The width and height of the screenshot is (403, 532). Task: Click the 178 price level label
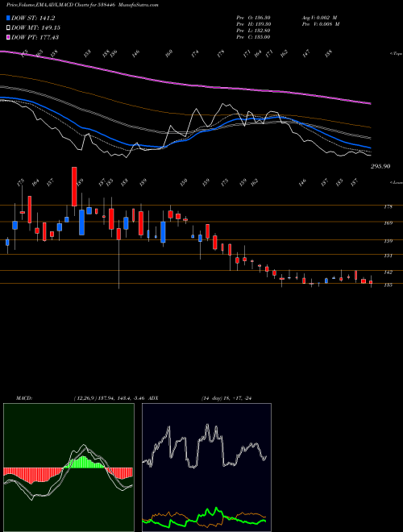(388, 206)
